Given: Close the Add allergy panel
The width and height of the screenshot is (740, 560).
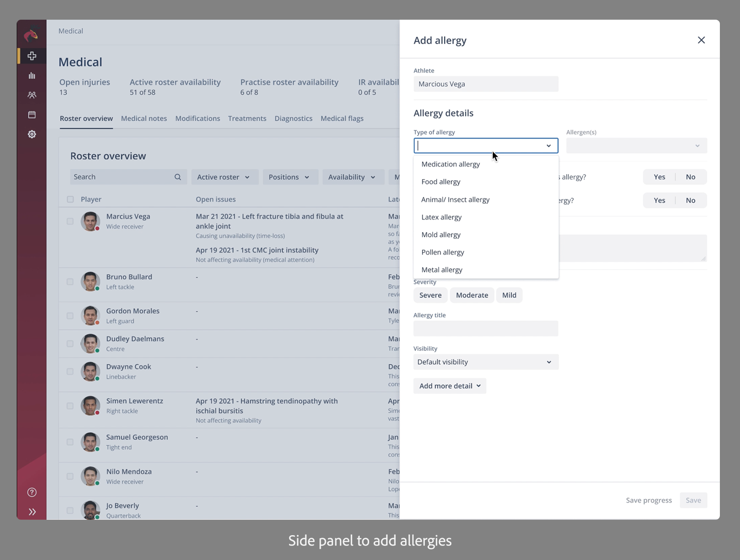Looking at the screenshot, I should 701,40.
